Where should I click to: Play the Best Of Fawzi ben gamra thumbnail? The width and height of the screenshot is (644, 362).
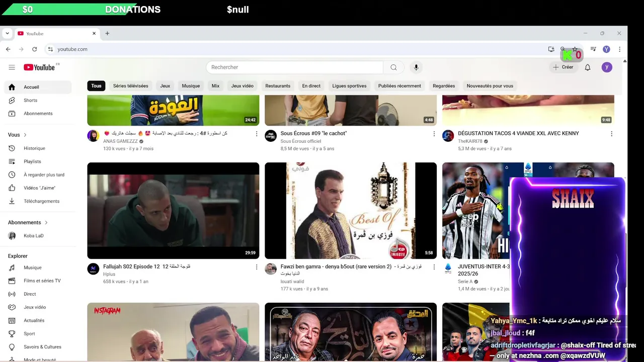pyautogui.click(x=351, y=211)
